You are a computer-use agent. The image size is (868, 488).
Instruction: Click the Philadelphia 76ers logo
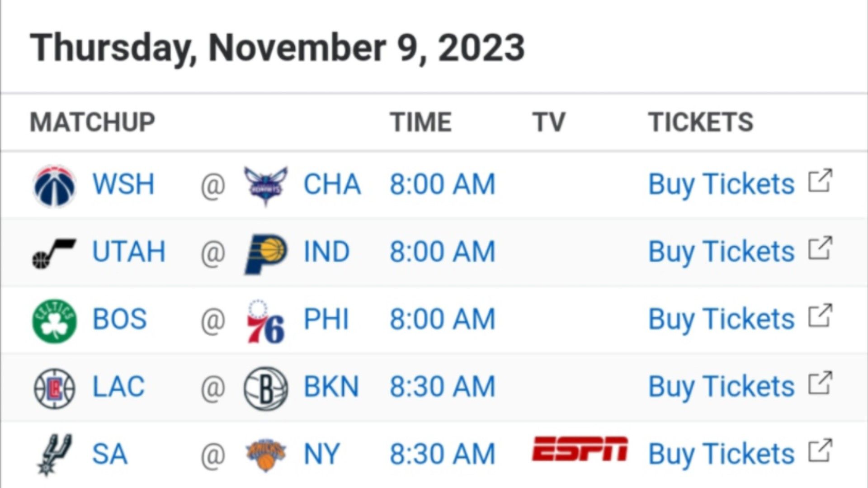point(265,321)
